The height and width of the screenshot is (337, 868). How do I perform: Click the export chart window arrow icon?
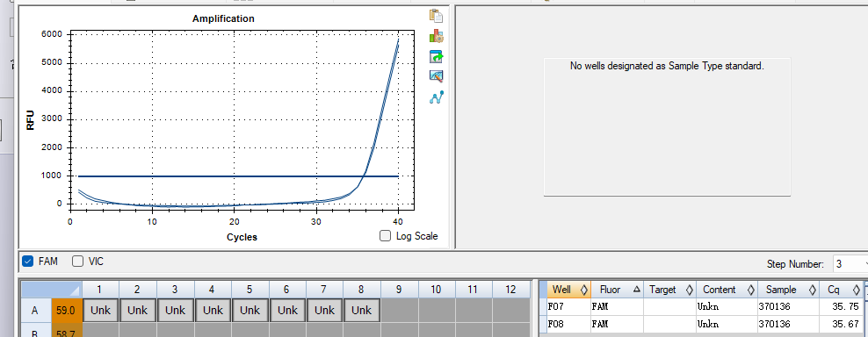point(437,56)
